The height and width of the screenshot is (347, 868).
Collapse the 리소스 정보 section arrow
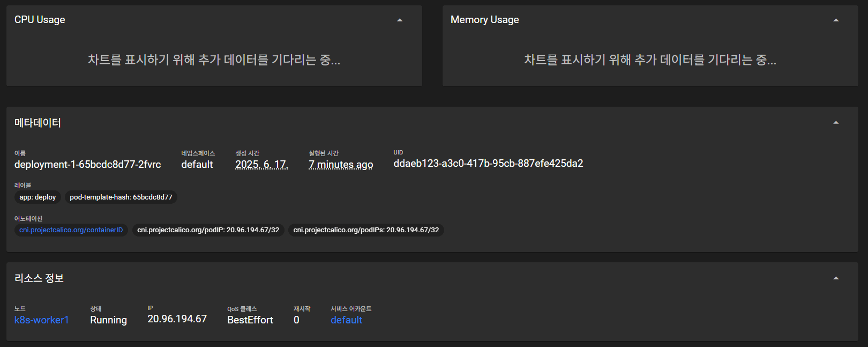[836, 278]
